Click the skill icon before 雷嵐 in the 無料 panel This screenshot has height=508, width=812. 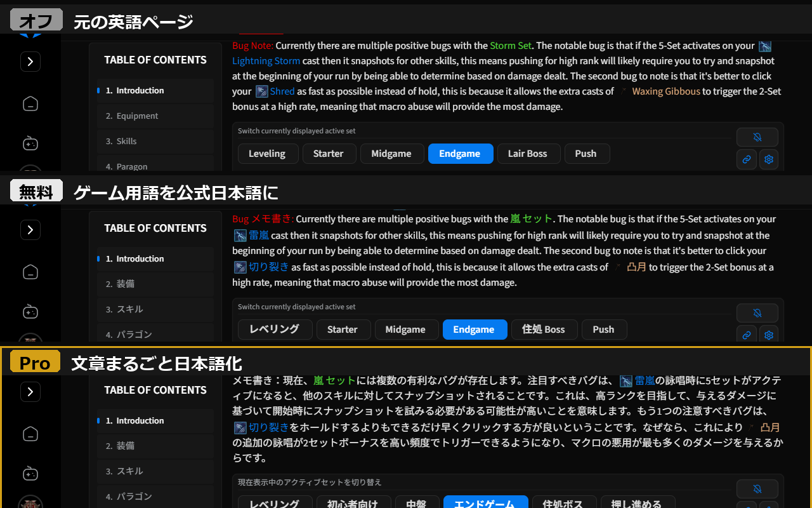240,236
